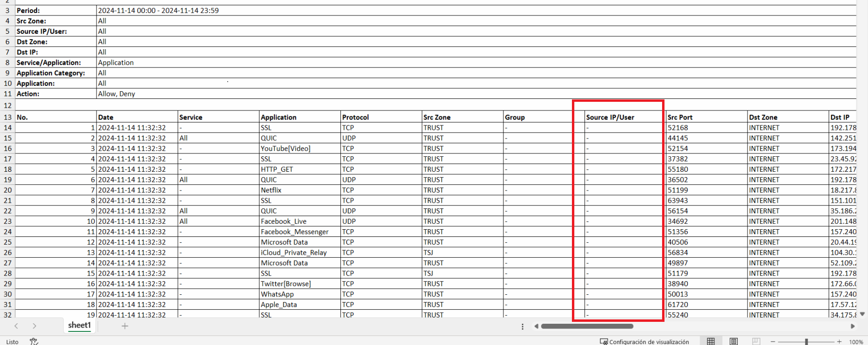Switch to Normal view icon

[711, 341]
